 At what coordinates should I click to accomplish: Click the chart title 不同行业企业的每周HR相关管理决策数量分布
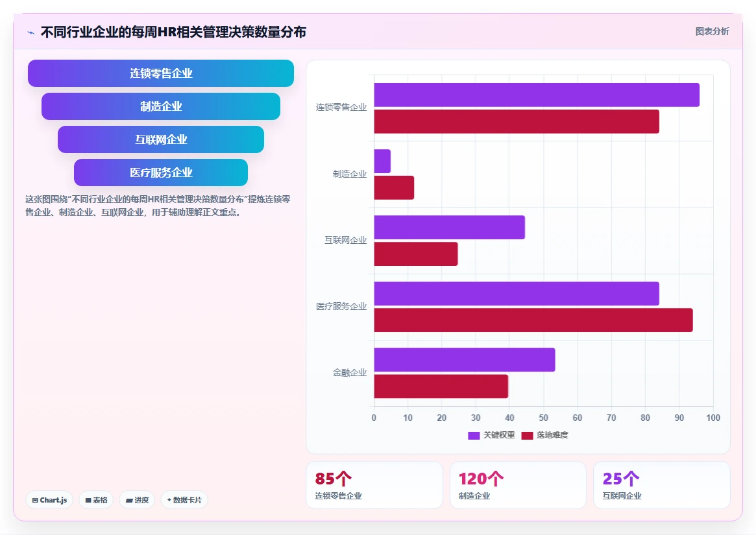[x=173, y=32]
